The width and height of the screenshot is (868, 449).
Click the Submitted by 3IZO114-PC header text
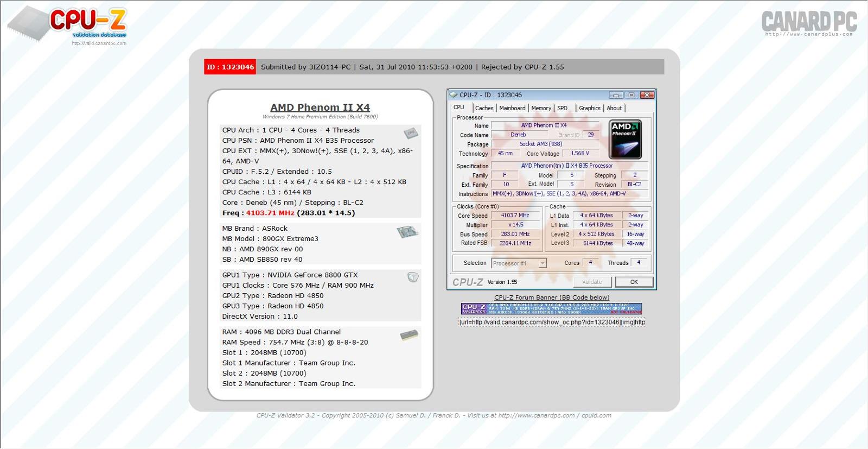tap(306, 67)
